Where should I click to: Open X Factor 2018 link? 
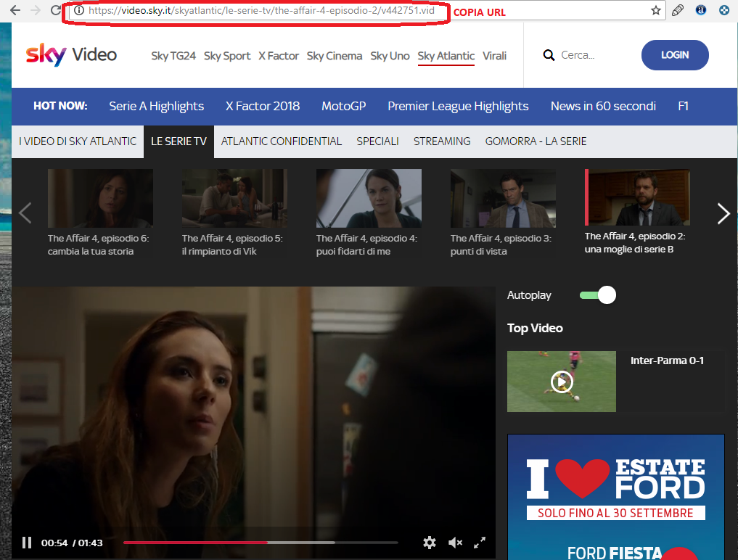coord(263,107)
